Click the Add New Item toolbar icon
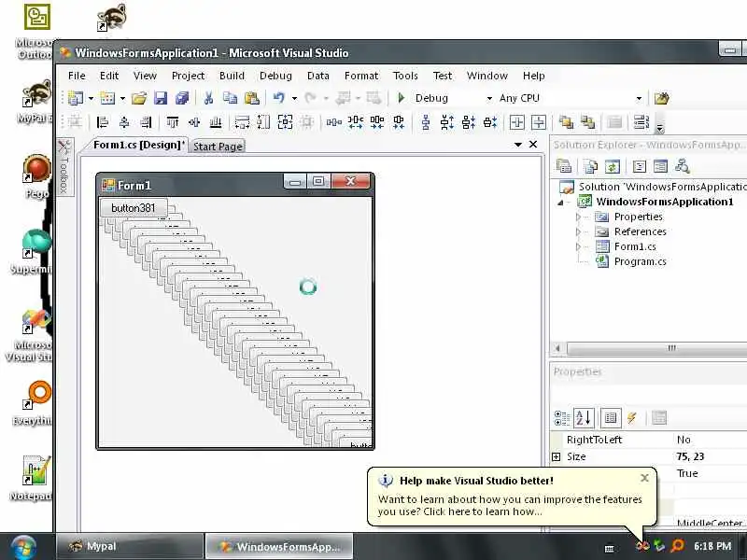This screenshot has height=560, width=747. coord(107,98)
